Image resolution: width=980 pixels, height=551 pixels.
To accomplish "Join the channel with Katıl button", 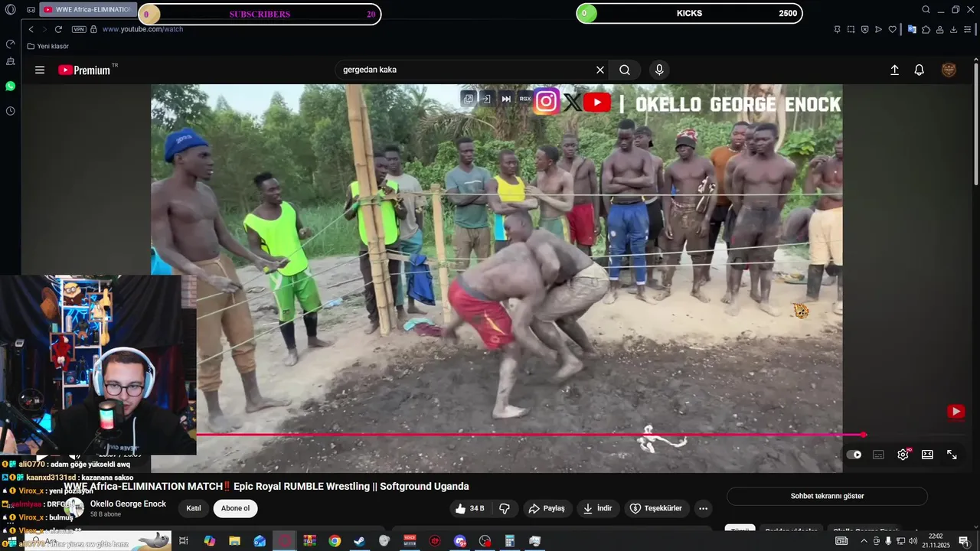I will 194,508.
